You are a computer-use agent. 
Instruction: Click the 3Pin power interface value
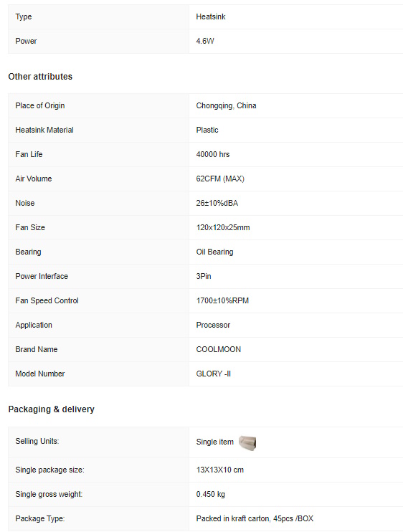coord(204,276)
